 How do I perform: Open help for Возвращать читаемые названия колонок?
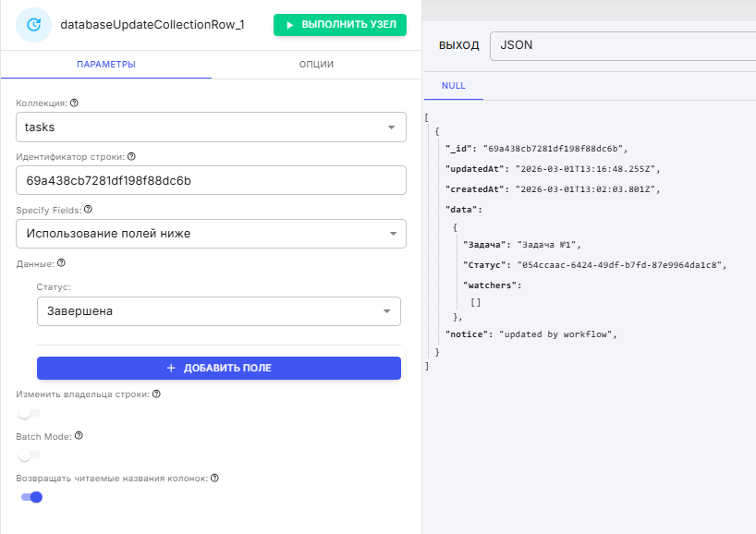(214, 479)
